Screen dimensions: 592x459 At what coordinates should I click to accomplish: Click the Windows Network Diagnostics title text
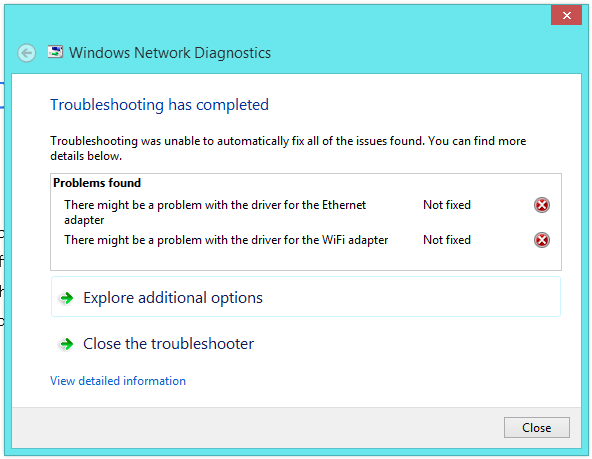[170, 53]
